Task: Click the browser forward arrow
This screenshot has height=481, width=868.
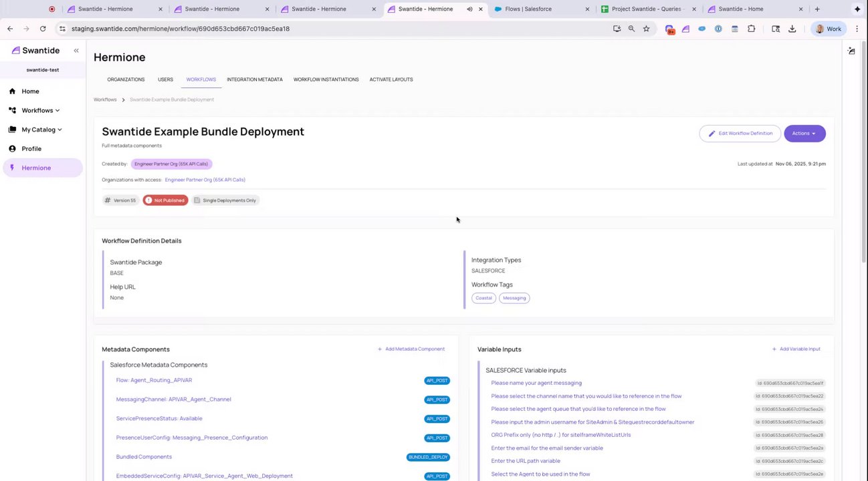Action: click(x=26, y=29)
